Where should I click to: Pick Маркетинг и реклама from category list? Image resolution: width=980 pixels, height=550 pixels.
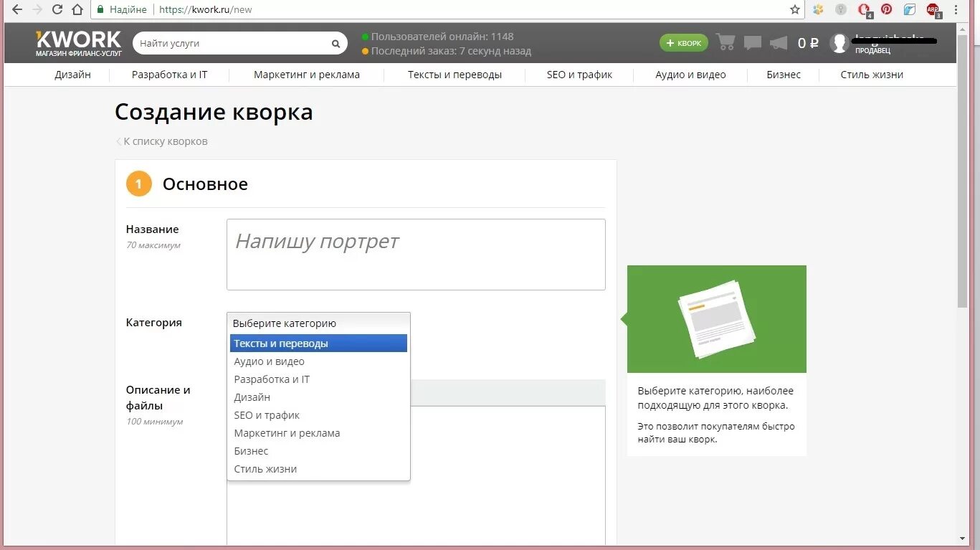(318, 433)
